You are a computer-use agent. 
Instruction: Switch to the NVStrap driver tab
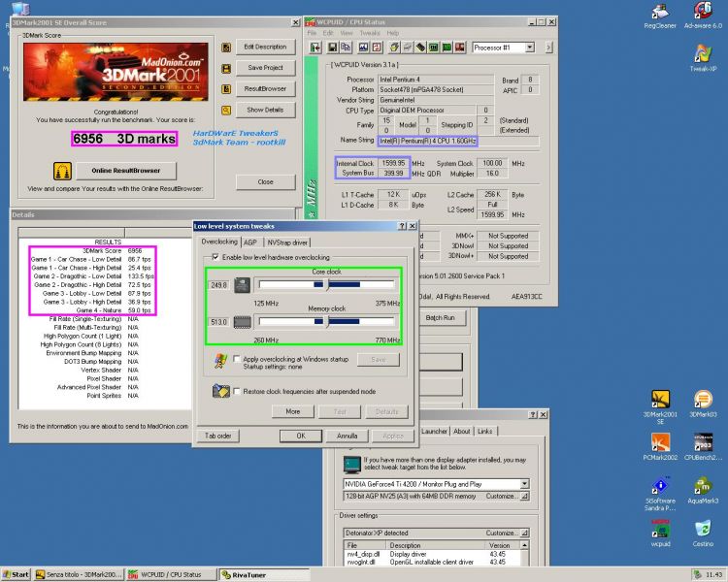click(287, 242)
